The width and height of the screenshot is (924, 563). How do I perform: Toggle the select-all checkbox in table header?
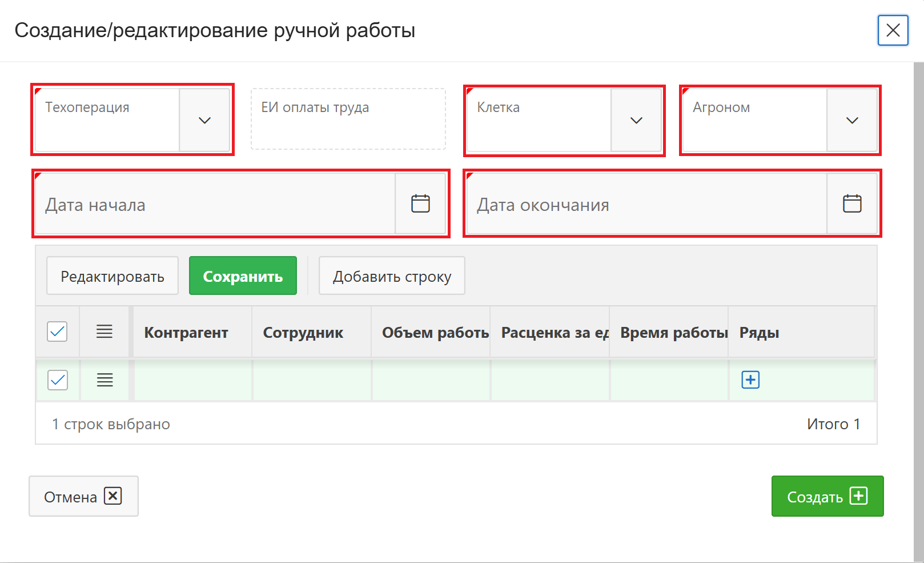click(58, 332)
